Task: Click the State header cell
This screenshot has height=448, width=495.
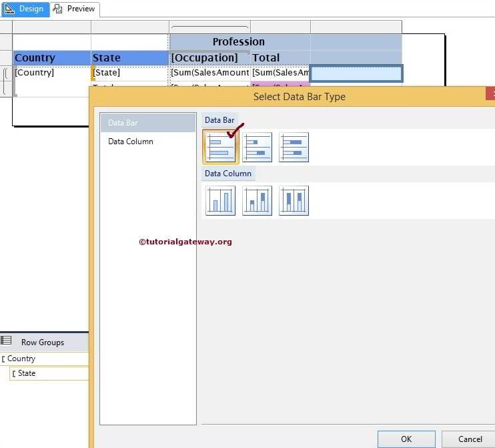Action: pyautogui.click(x=129, y=58)
